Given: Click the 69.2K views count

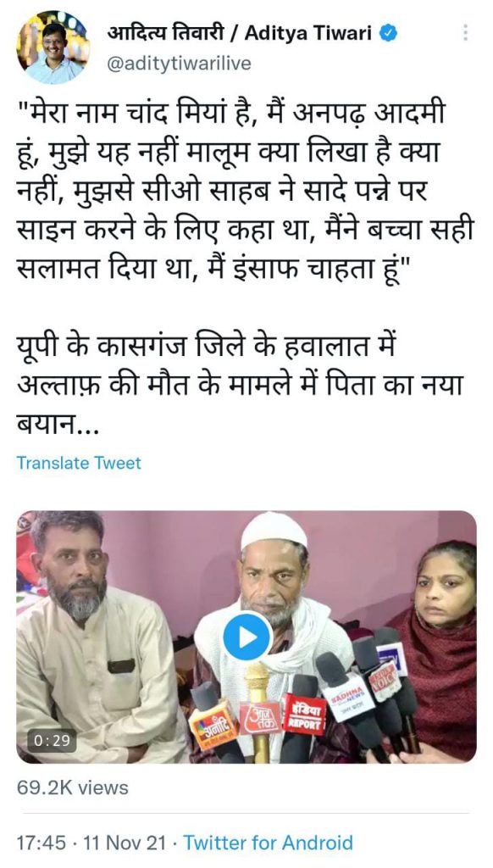Looking at the screenshot, I should (x=73, y=787).
